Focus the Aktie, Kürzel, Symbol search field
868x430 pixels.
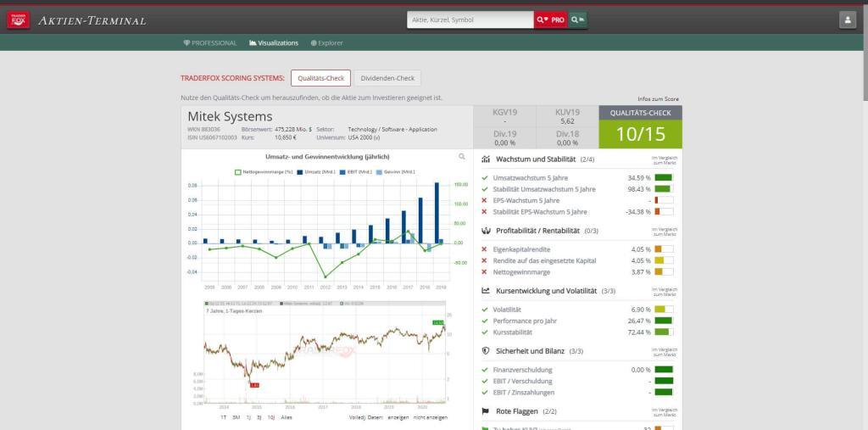point(470,20)
